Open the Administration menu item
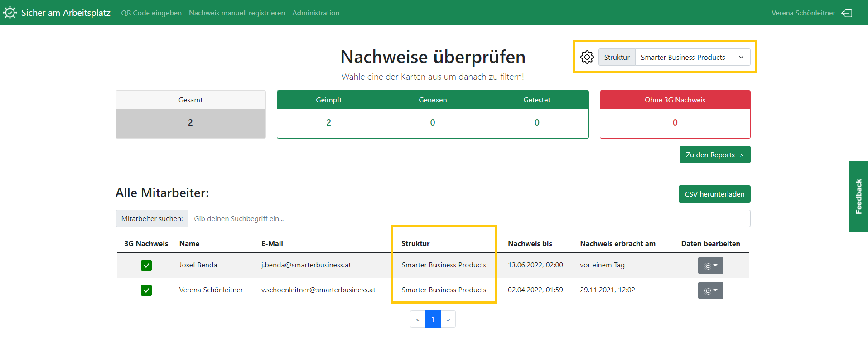The height and width of the screenshot is (338, 868). [316, 13]
